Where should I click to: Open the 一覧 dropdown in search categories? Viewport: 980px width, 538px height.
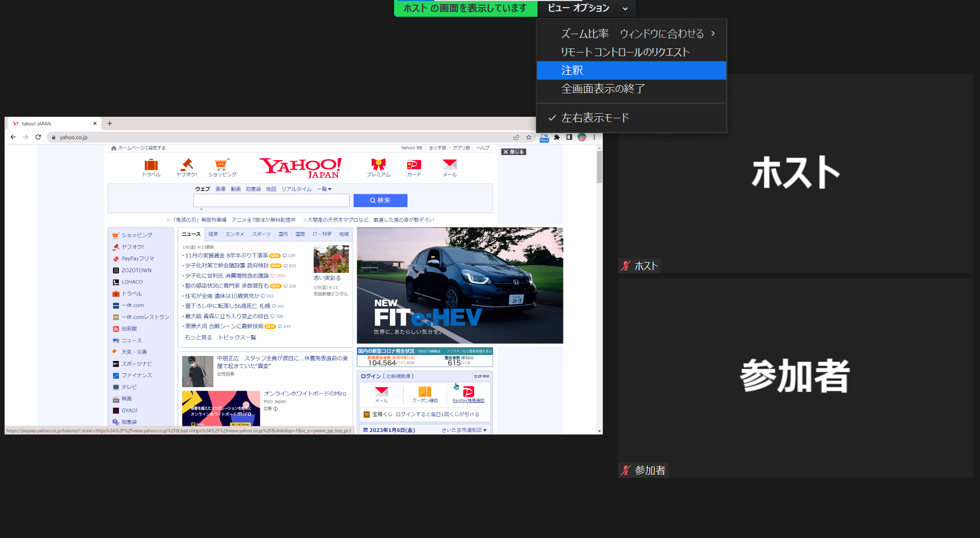point(324,189)
